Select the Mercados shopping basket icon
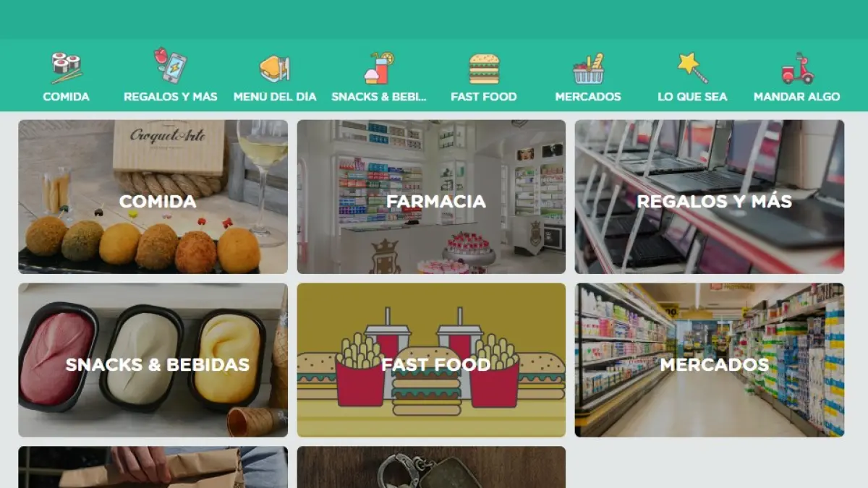868x488 pixels. (588, 69)
